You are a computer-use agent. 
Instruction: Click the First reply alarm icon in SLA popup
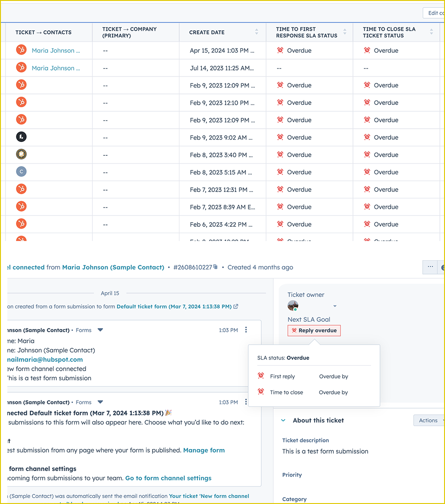[261, 376]
